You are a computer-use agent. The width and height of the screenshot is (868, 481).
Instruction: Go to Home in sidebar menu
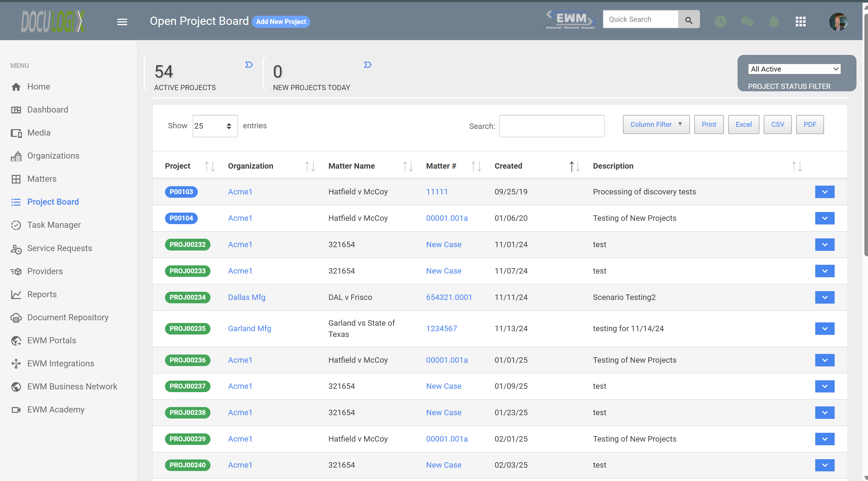point(39,86)
